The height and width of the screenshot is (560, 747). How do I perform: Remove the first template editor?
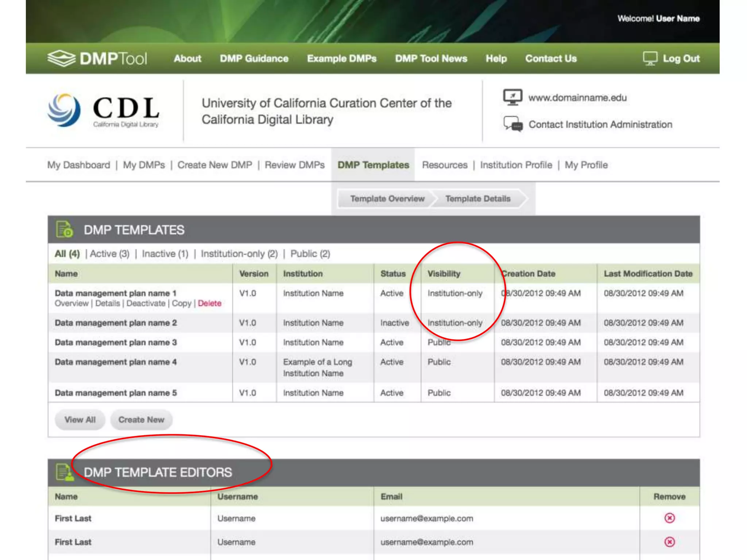[x=669, y=518]
